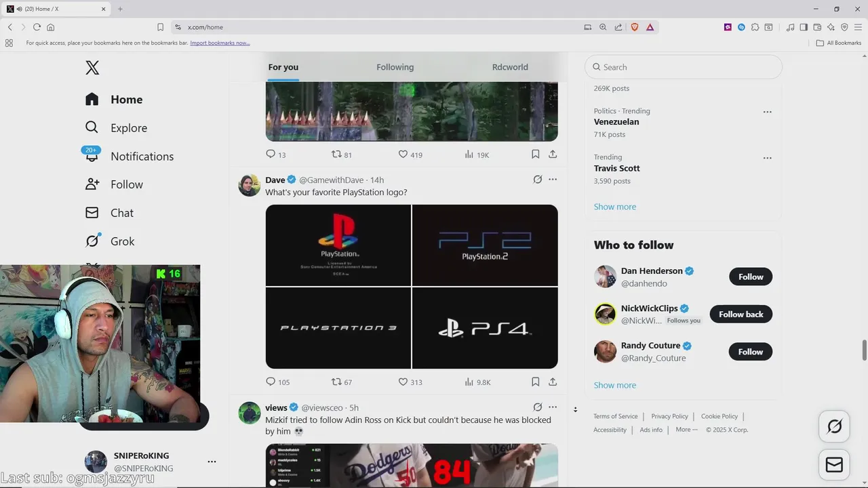
Task: Open Privacy Policy link
Action: coord(669,416)
